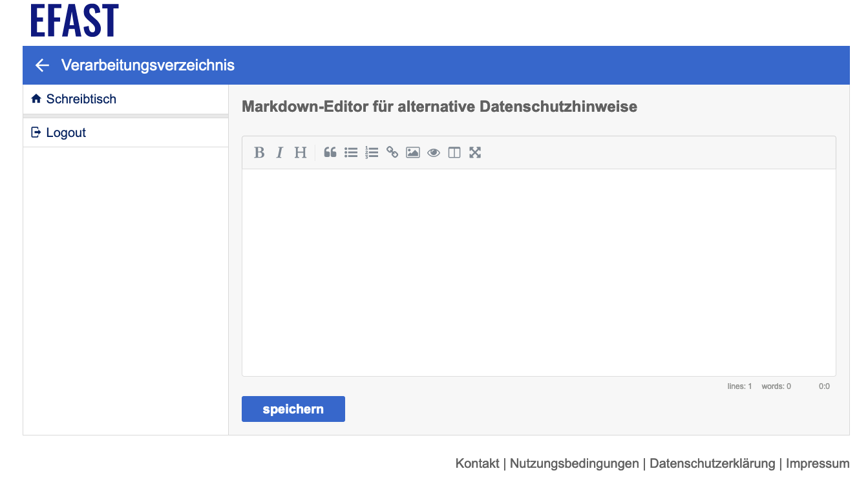Select Schreibtisch in the sidebar

81,99
